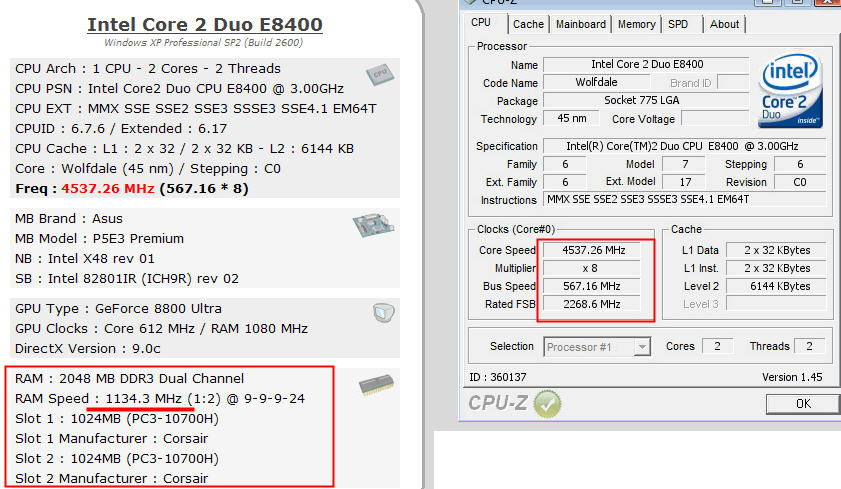
Task: Open the SPD tab
Action: pyautogui.click(x=678, y=24)
